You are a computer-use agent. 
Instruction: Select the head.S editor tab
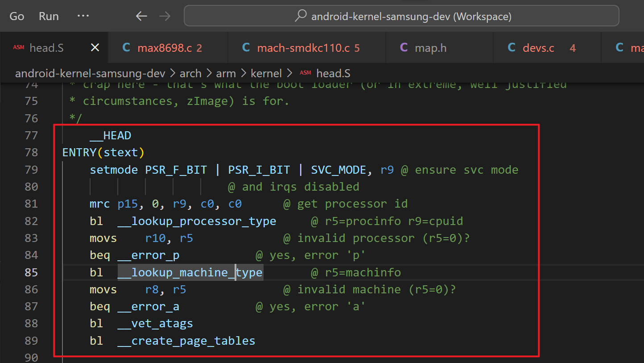pos(54,48)
